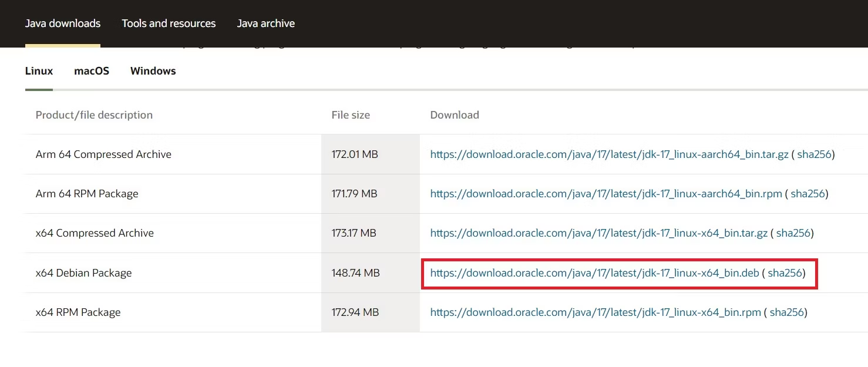Open sha256 for x64 Compressed Archive
The image size is (868, 367).
pos(793,233)
